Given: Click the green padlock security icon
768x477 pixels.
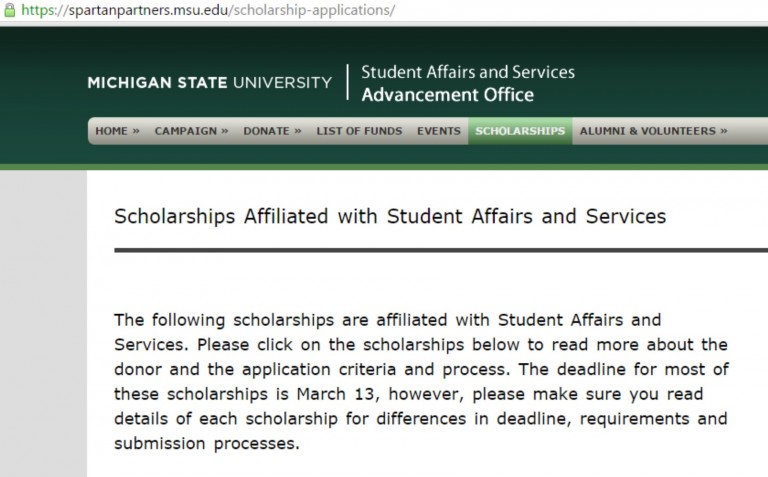Looking at the screenshot, I should [7, 9].
